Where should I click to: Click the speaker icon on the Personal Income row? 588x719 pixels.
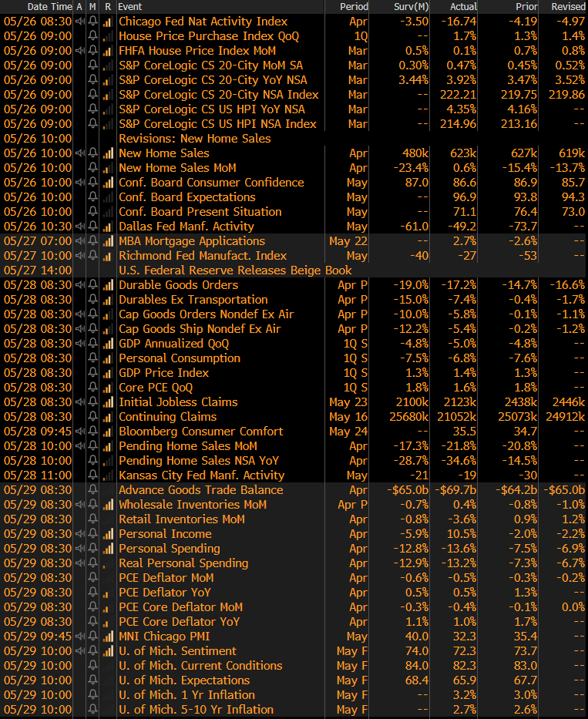(x=80, y=534)
